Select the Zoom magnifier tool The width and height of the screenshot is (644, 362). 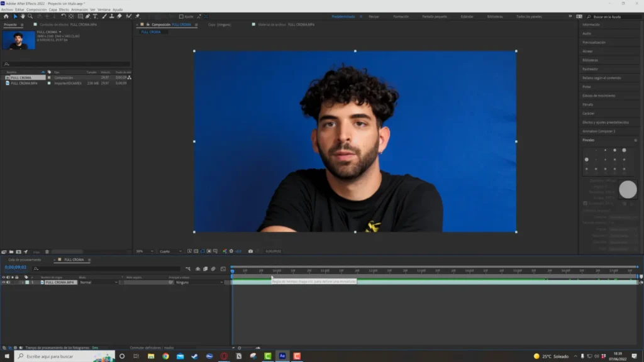point(30,16)
